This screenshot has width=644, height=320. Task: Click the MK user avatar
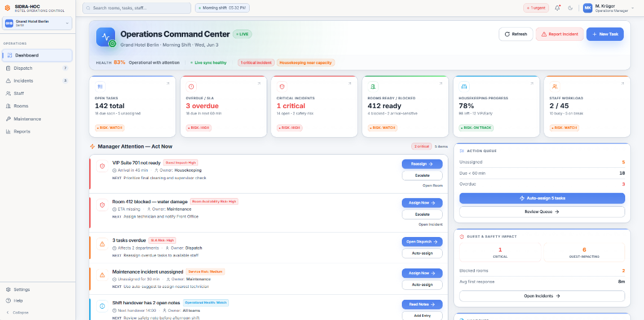(588, 8)
